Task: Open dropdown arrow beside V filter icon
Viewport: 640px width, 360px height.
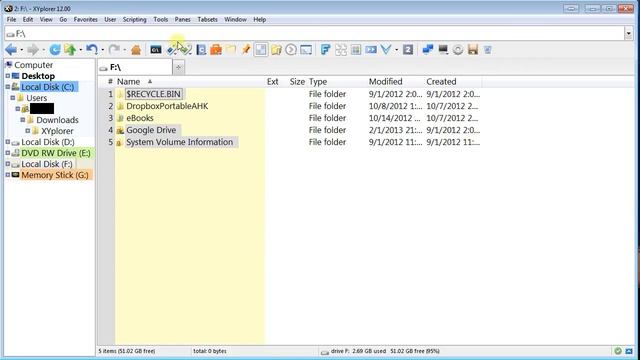Action: tap(396, 50)
